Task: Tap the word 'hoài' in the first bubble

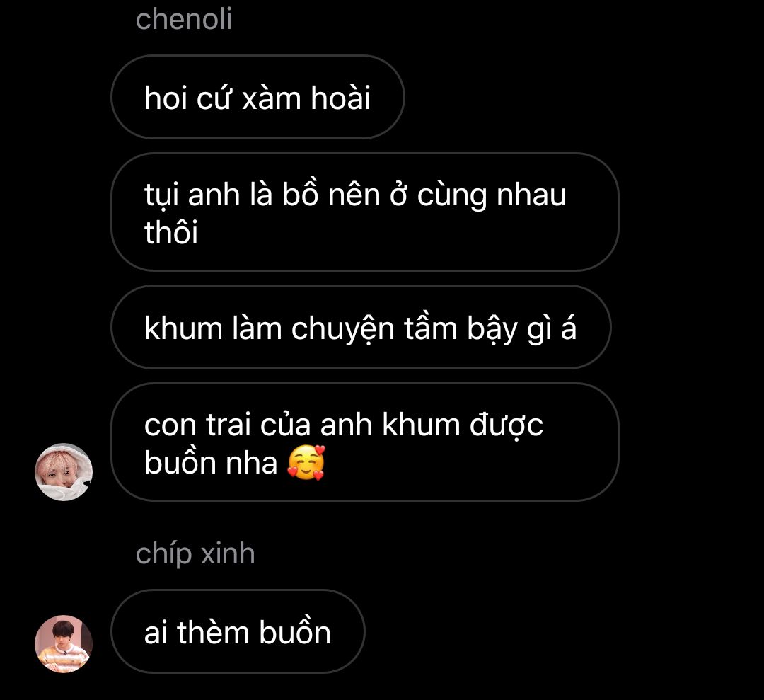Action: pyautogui.click(x=341, y=98)
